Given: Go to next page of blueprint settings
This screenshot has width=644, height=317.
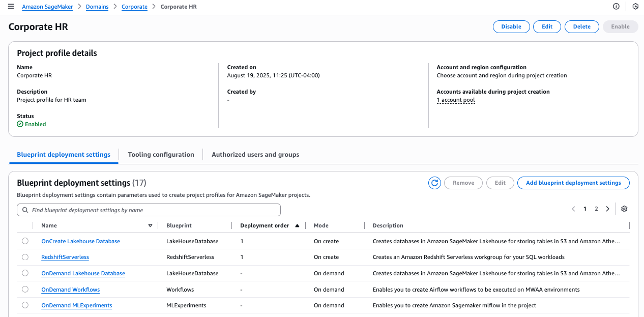Looking at the screenshot, I should click(x=607, y=209).
